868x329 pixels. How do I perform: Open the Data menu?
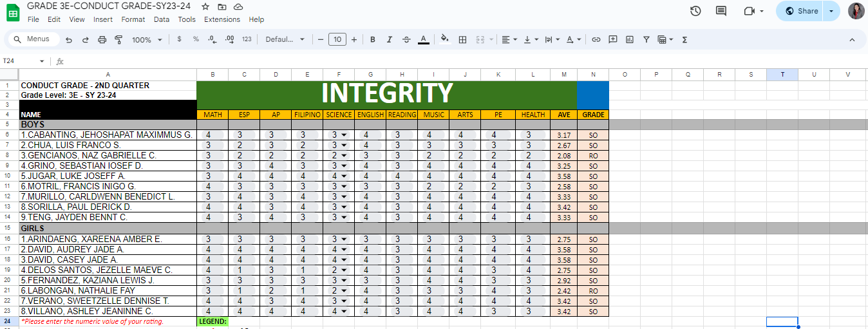[162, 19]
